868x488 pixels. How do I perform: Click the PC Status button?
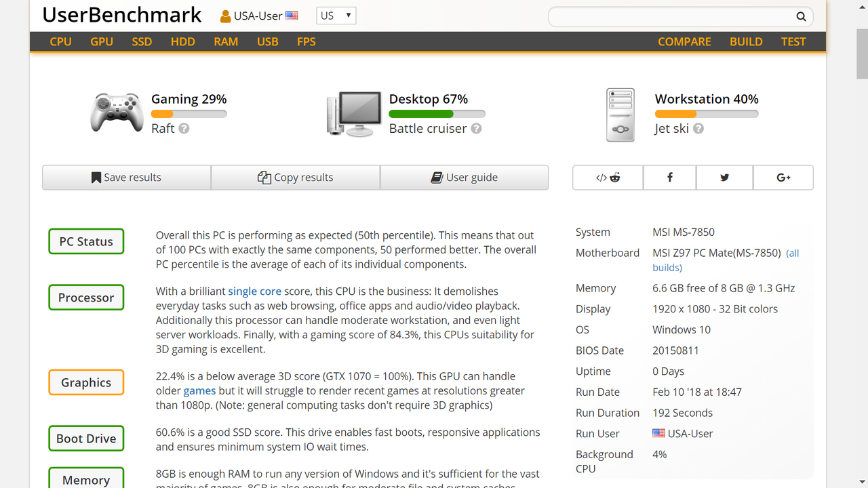pos(86,241)
